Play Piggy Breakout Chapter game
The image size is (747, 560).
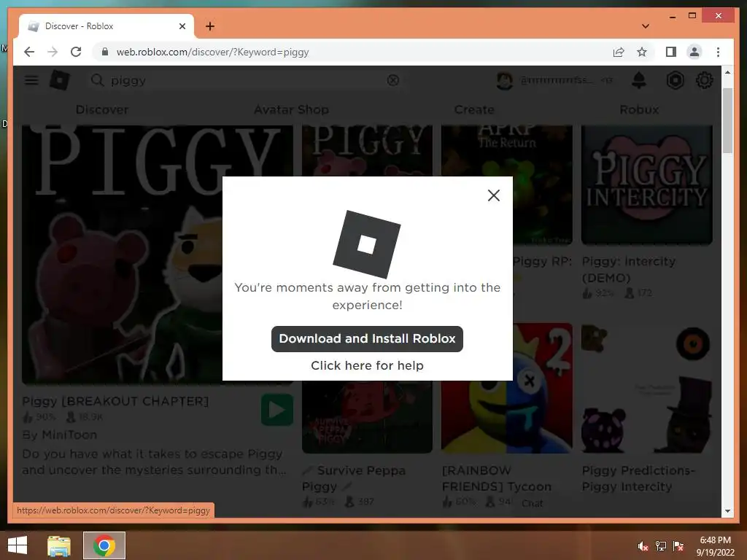coord(276,410)
